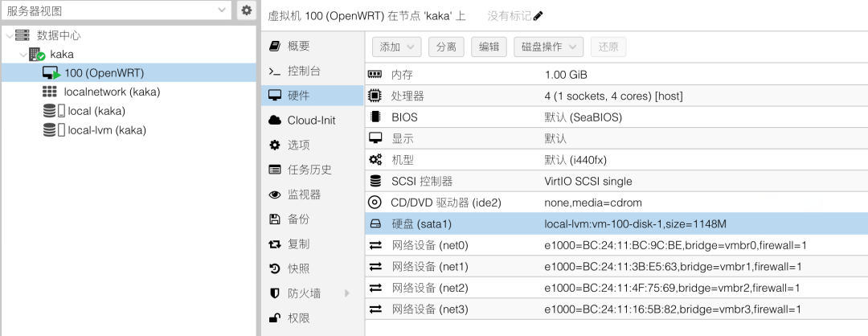Image resolution: width=868 pixels, height=336 pixels.
Task: Click the running VM monitor icon
Action: pos(51,73)
